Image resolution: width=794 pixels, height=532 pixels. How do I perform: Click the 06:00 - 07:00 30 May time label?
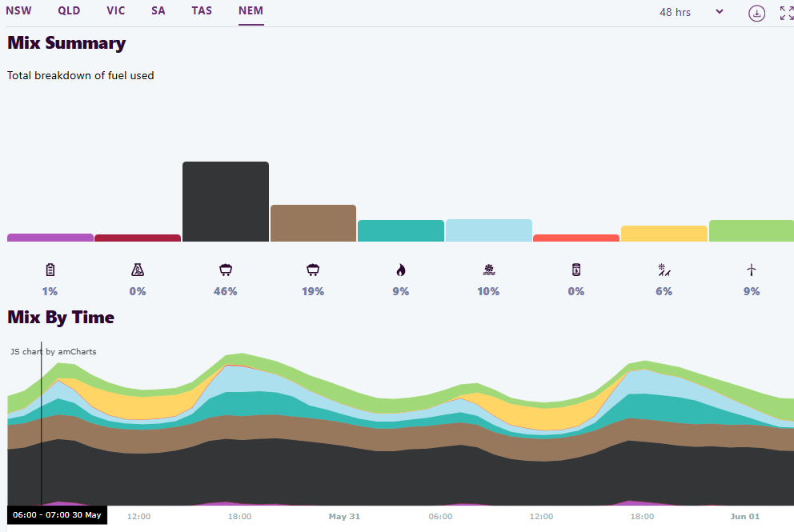point(57,515)
